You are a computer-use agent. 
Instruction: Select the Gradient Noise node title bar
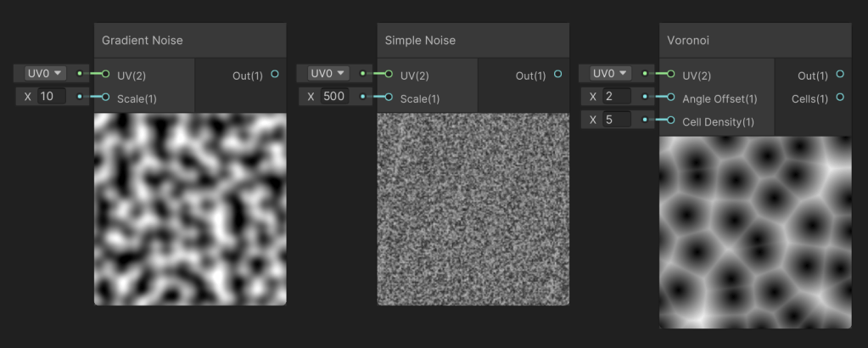pos(190,40)
